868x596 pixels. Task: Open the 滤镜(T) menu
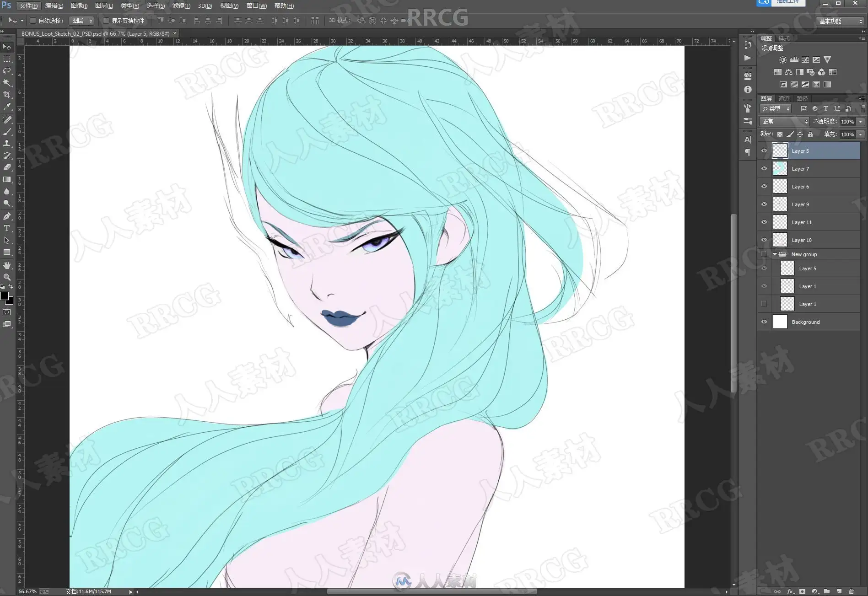[181, 6]
